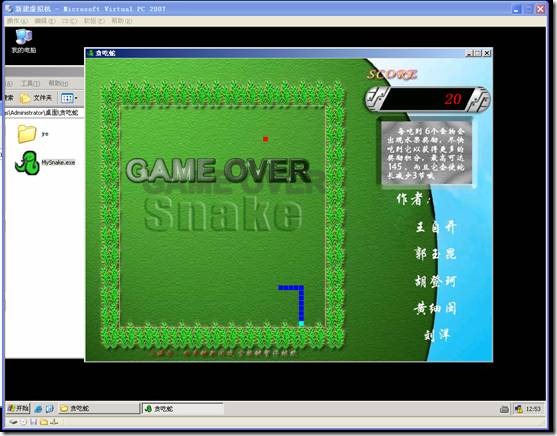Open the 工具 menu in Explorer window
557x436 pixels.
pyautogui.click(x=30, y=83)
